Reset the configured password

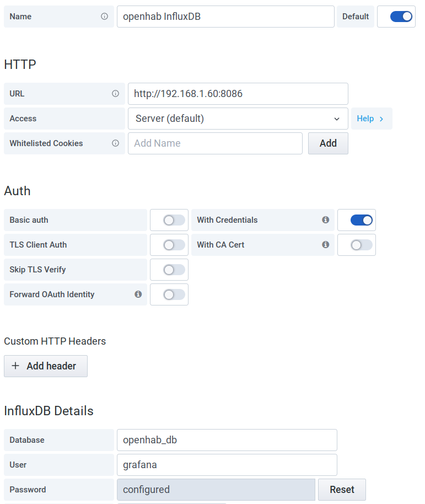point(342,490)
